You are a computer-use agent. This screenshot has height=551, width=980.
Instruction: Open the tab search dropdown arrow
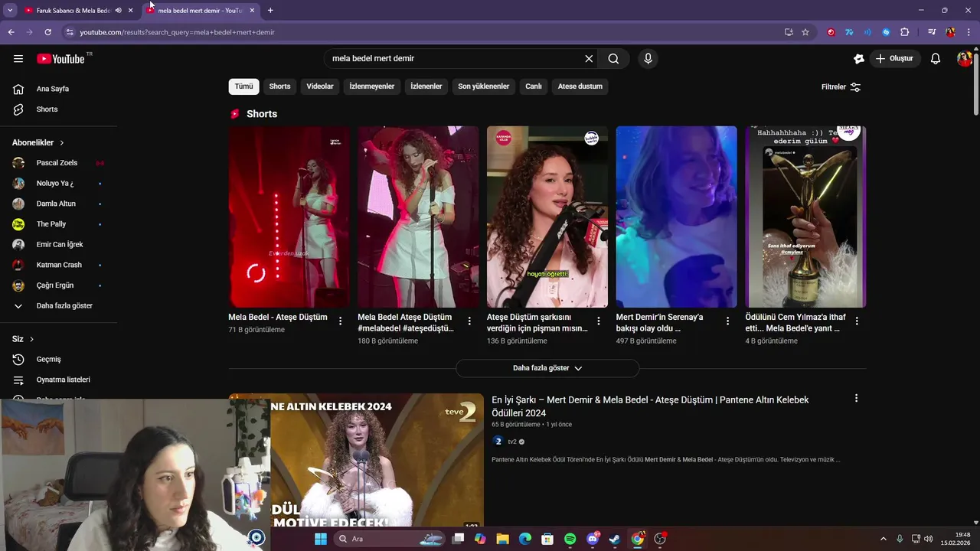(10, 11)
